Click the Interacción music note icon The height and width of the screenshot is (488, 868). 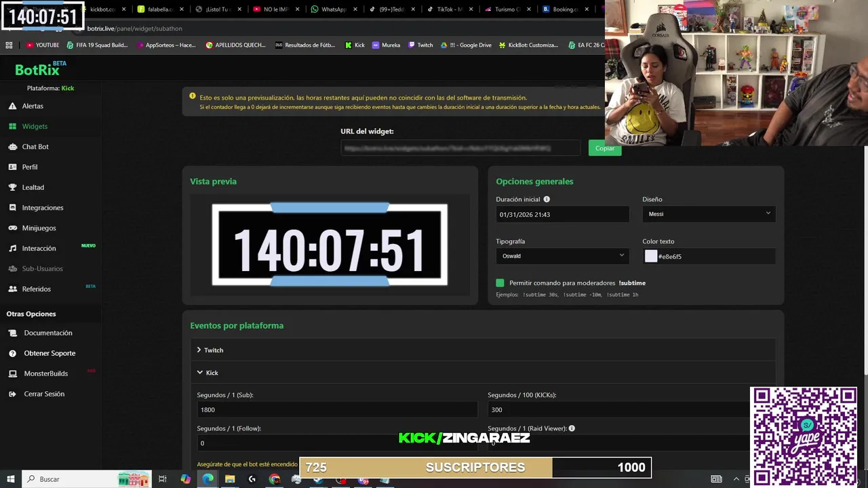[13, 248]
